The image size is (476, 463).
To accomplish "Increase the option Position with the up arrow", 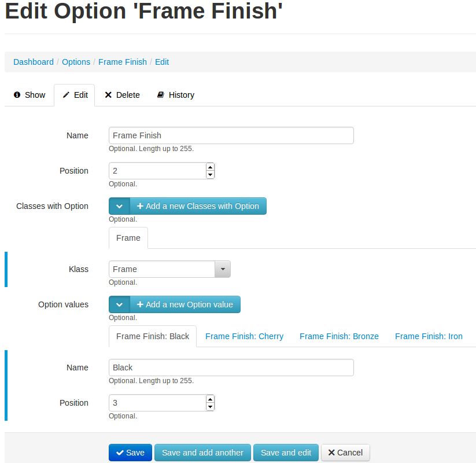I will 210,167.
